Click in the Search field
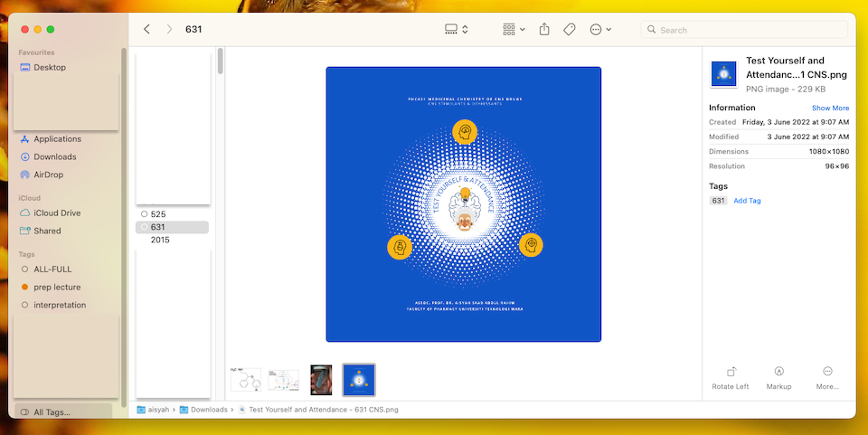868x435 pixels. (744, 30)
